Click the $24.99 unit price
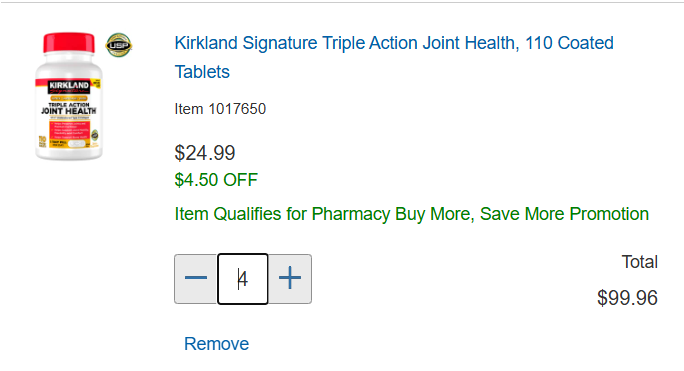Viewport: 684px width, 371px height. [205, 153]
